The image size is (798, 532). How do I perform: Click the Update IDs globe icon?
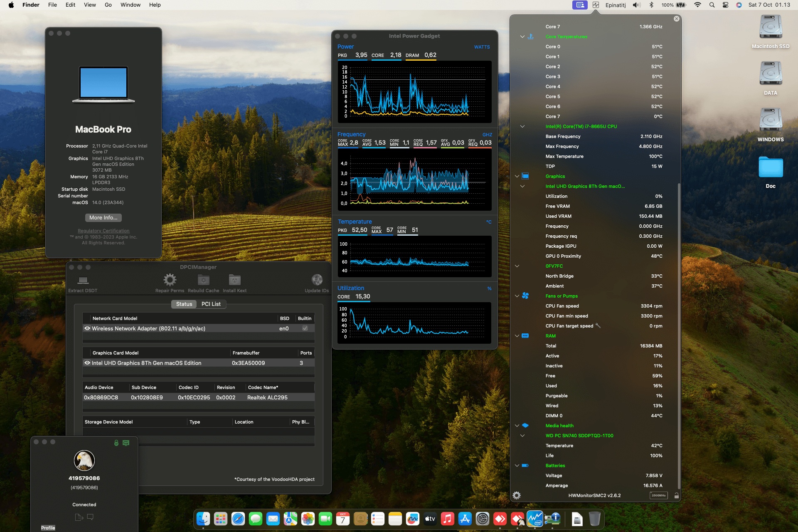[317, 280]
